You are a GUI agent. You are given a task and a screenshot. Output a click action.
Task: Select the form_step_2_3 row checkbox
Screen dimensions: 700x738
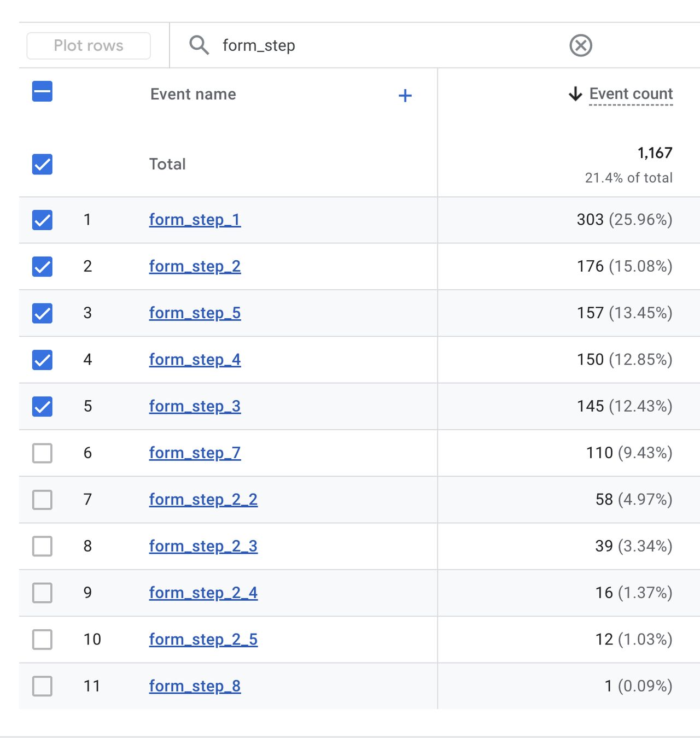coord(42,546)
